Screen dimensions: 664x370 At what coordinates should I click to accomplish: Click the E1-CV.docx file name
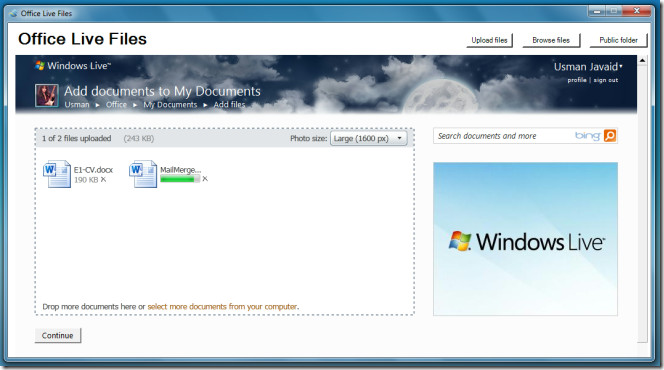[93, 170]
